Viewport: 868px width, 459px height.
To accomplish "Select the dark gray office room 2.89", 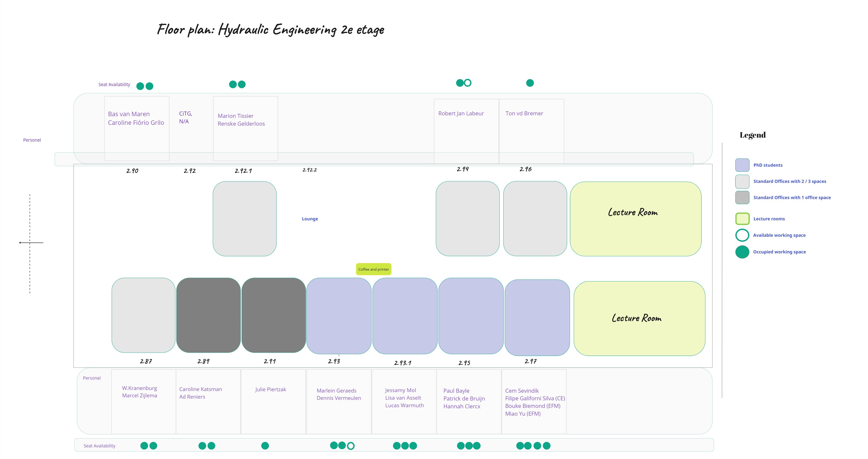I will [x=208, y=315].
